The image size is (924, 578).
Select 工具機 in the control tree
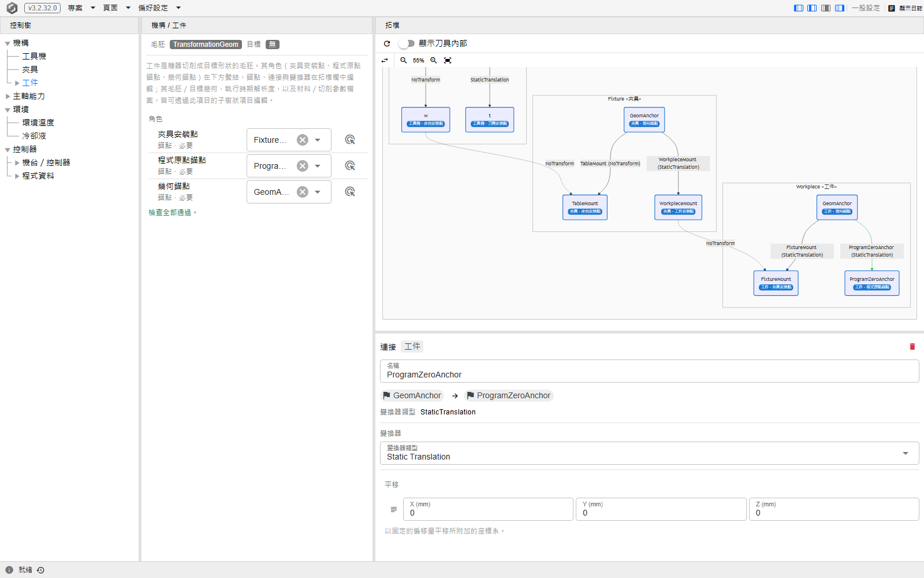coord(34,57)
